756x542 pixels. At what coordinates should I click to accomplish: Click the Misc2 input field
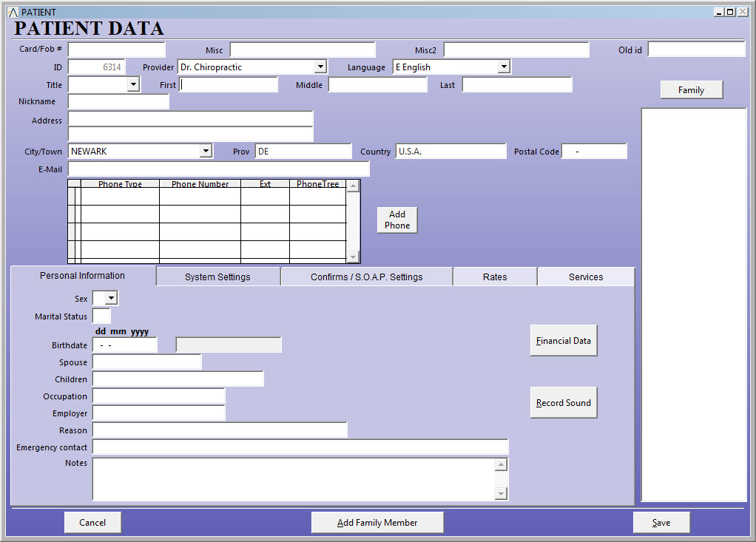pos(516,50)
